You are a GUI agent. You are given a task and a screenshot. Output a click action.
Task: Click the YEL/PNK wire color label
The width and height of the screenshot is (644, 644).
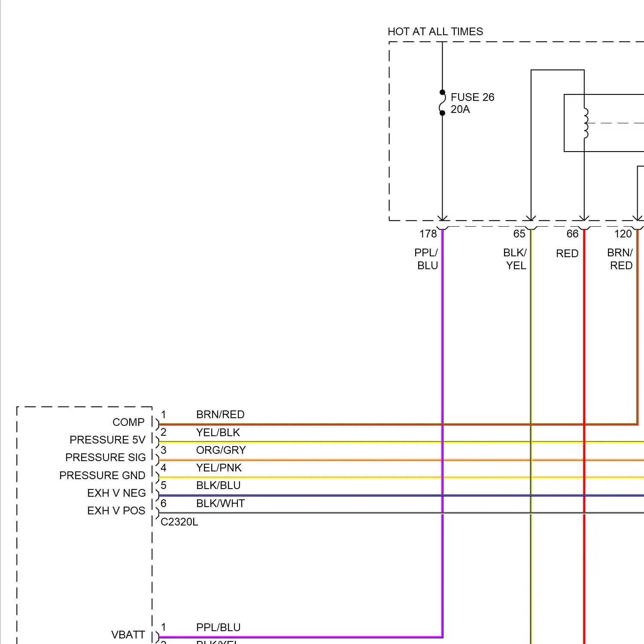tap(219, 468)
